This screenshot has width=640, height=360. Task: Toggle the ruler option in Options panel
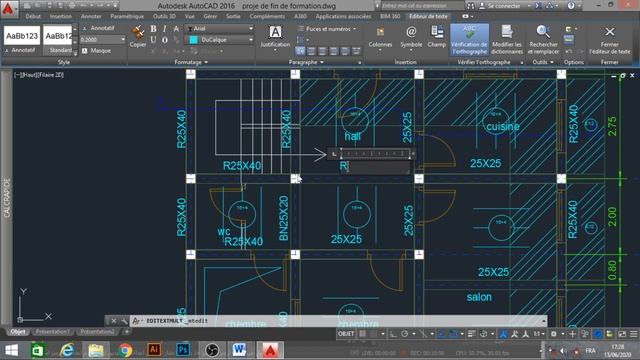[x=569, y=40]
